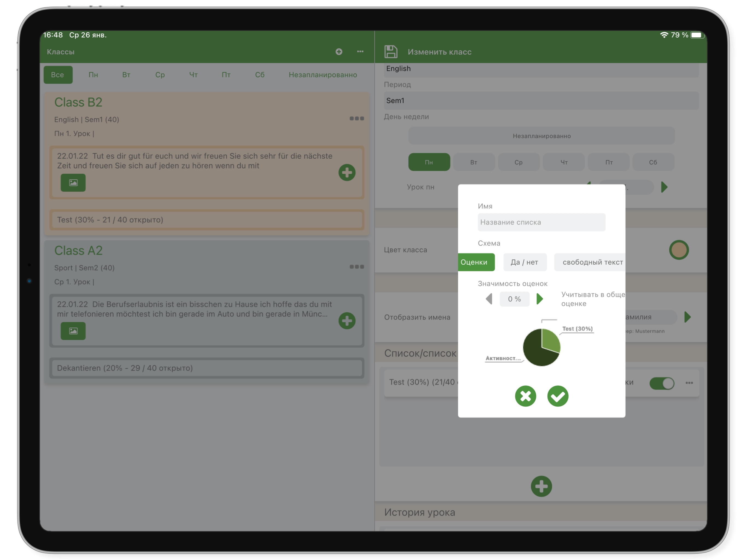This screenshot has height=560, width=747.
Task: Toggle the Test list switch off
Action: point(662,383)
